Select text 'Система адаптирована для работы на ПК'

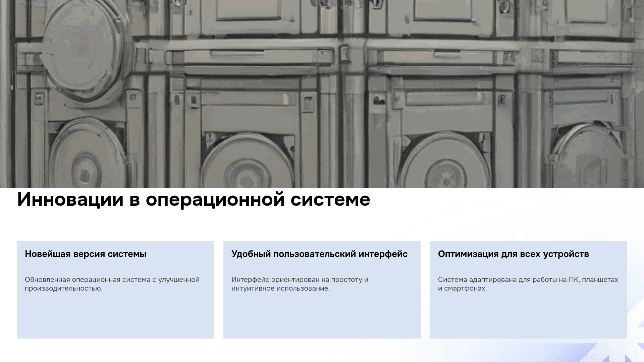click(x=508, y=280)
